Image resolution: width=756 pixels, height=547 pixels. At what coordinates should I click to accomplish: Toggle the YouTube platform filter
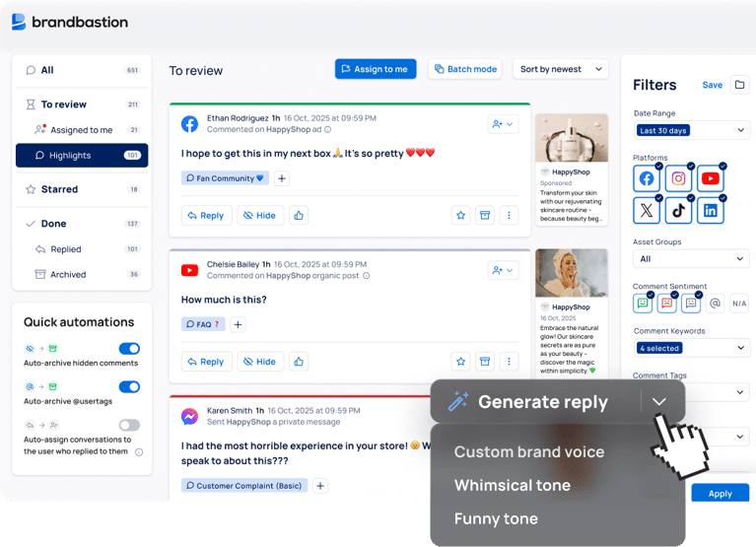coord(711,178)
